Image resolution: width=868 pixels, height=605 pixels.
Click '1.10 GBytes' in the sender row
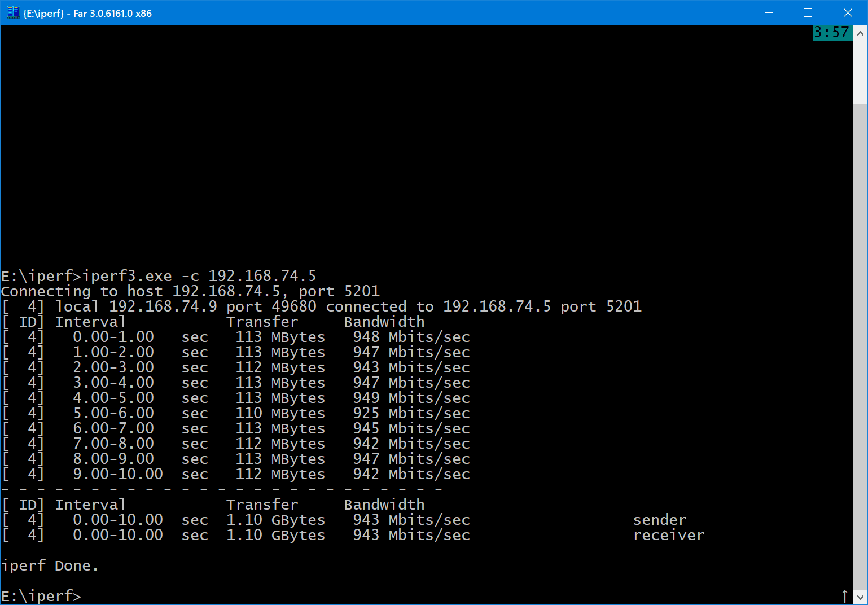click(x=276, y=520)
